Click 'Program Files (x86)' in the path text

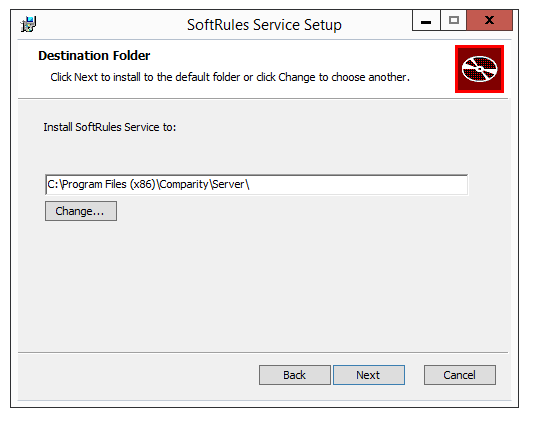[109, 184]
